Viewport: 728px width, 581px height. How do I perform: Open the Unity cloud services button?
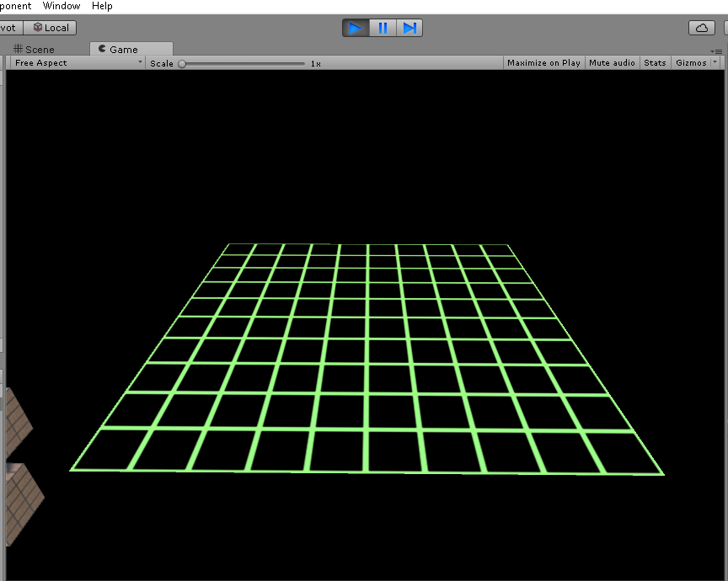[x=702, y=28]
